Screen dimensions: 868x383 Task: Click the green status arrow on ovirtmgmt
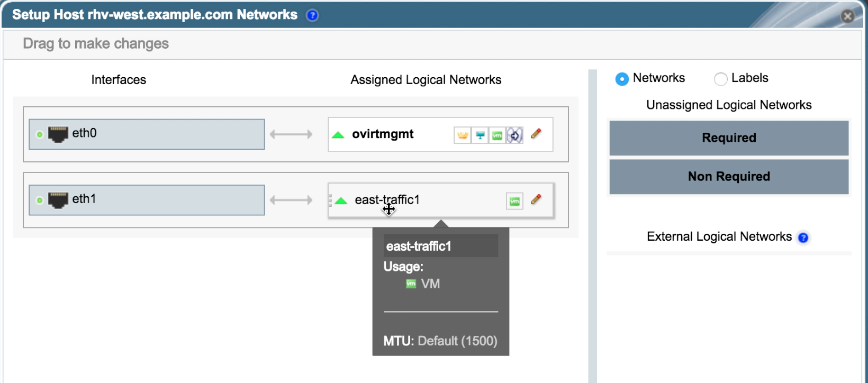[338, 135]
